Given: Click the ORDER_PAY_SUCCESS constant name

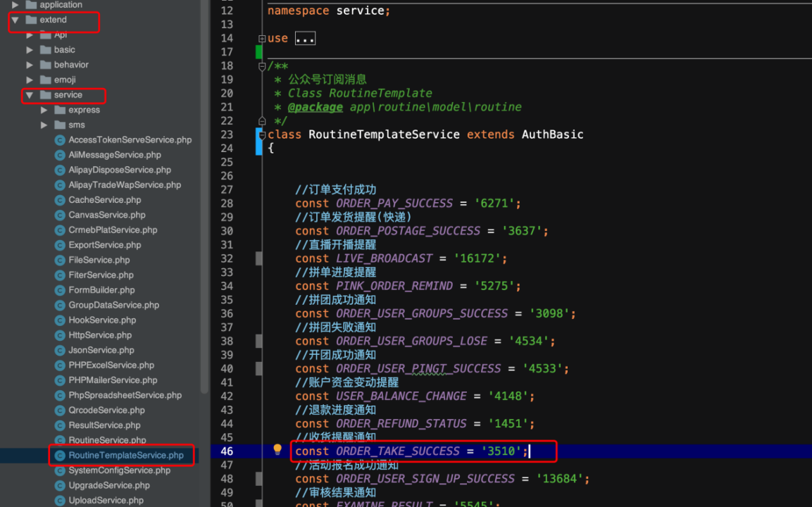Looking at the screenshot, I should tap(394, 204).
